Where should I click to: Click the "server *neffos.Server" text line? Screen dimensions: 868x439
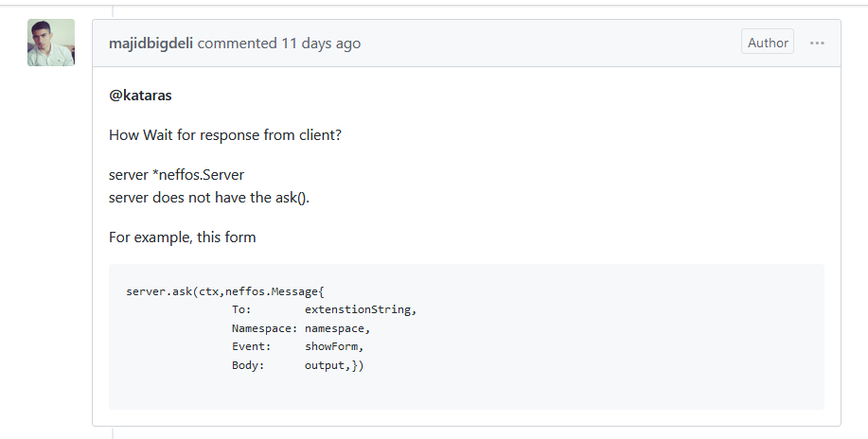pyautogui.click(x=176, y=176)
